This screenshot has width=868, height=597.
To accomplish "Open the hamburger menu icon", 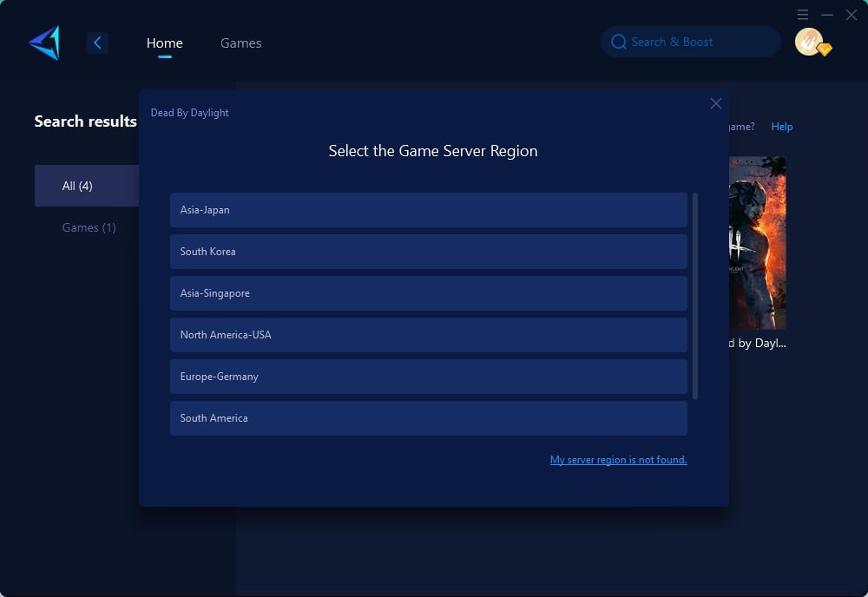I will (x=803, y=15).
